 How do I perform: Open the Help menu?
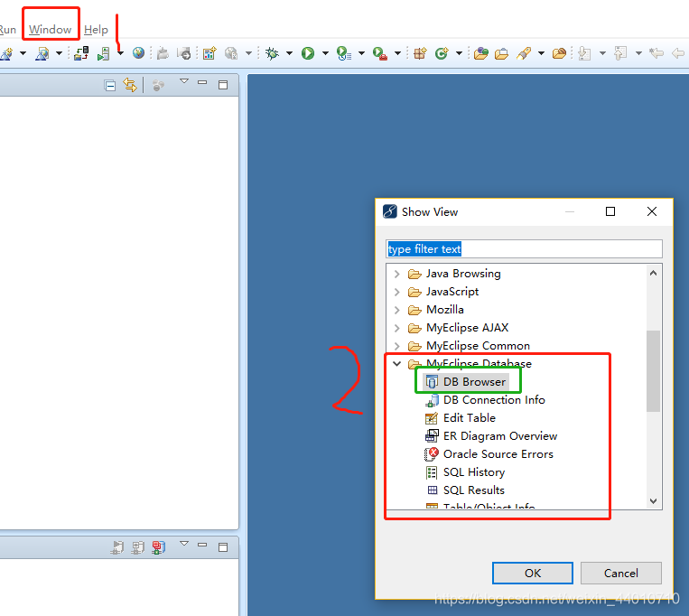pos(96,30)
